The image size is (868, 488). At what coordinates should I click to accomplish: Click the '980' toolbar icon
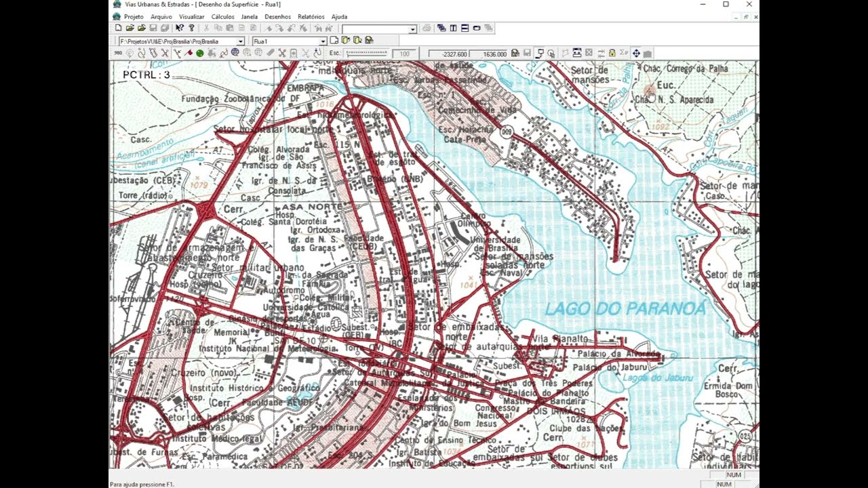[117, 53]
